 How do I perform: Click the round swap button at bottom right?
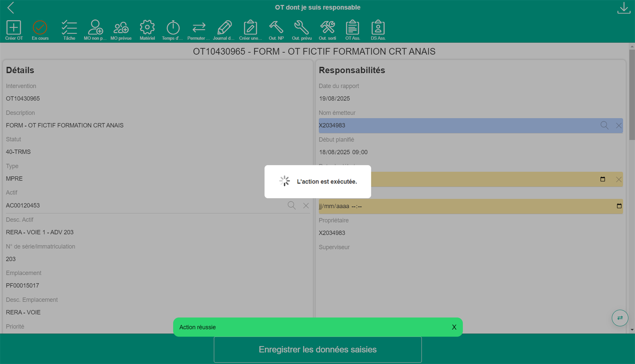click(x=620, y=318)
